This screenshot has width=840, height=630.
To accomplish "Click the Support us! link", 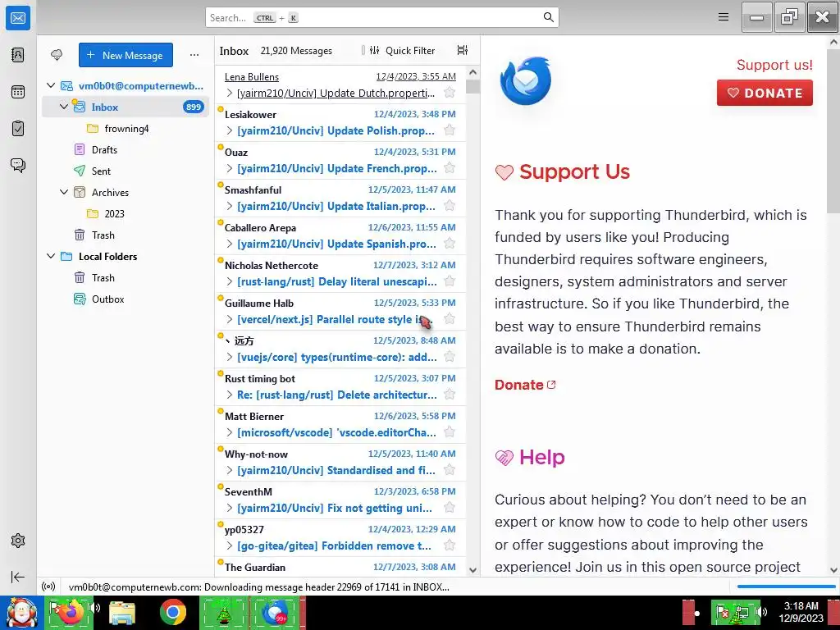I will pyautogui.click(x=774, y=65).
